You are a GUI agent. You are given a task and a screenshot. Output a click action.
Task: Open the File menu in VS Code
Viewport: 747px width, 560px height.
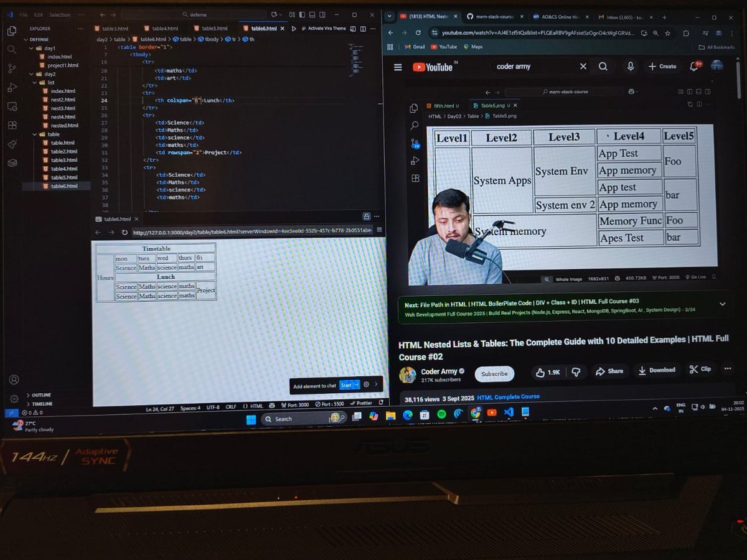(23, 14)
